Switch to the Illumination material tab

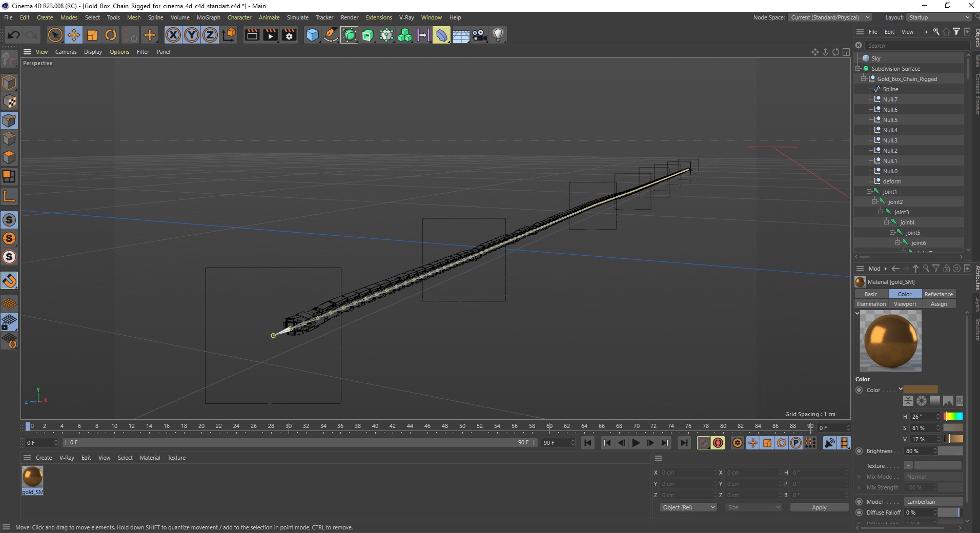click(871, 304)
